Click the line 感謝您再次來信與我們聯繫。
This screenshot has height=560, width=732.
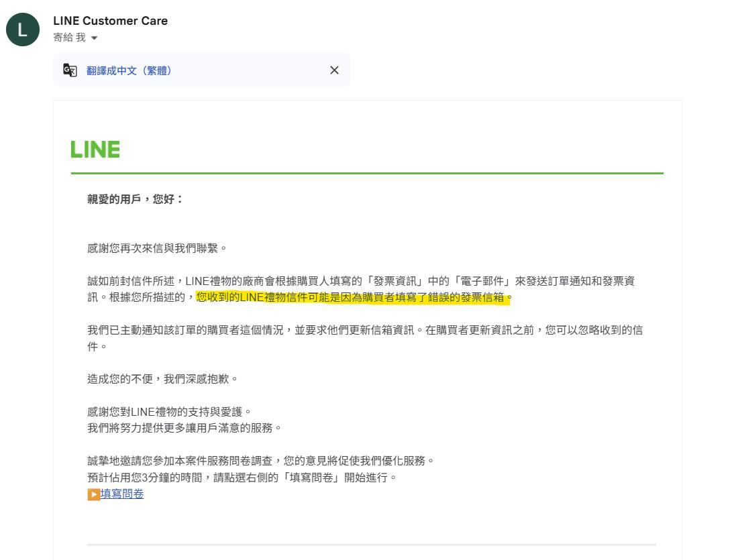tap(157, 248)
